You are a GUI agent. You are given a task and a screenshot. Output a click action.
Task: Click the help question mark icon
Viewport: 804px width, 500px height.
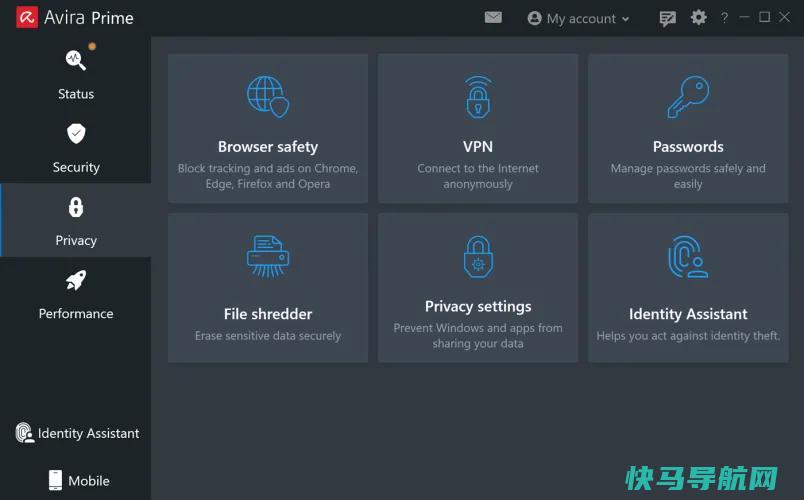coord(724,18)
